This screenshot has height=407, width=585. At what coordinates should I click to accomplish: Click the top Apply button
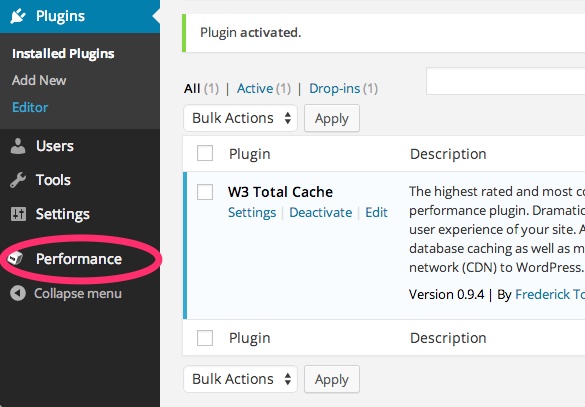point(332,118)
